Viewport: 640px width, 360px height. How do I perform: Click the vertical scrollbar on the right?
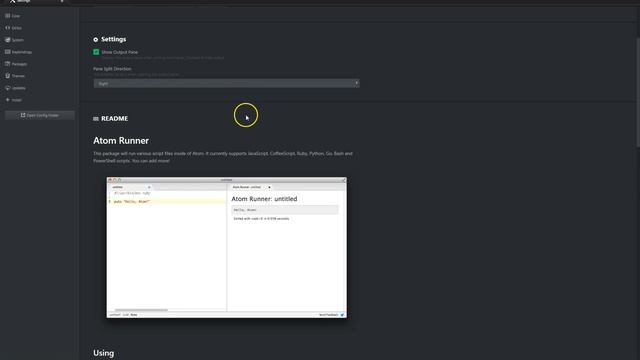click(x=638, y=92)
